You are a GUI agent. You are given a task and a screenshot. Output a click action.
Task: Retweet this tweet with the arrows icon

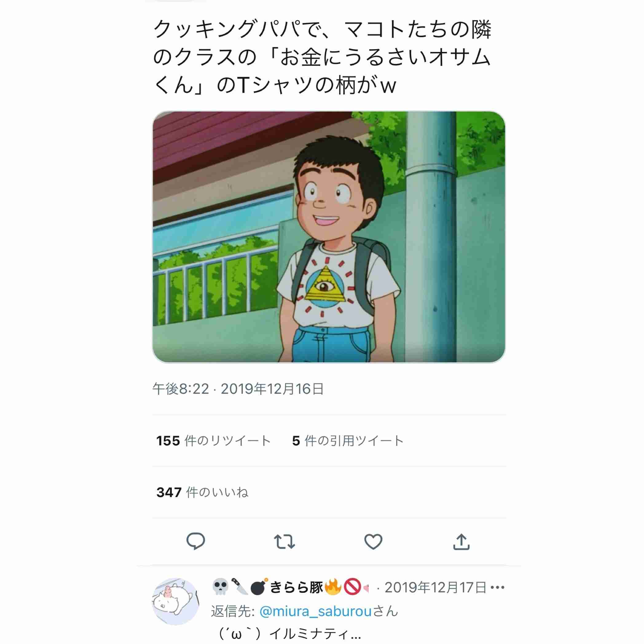point(284,542)
